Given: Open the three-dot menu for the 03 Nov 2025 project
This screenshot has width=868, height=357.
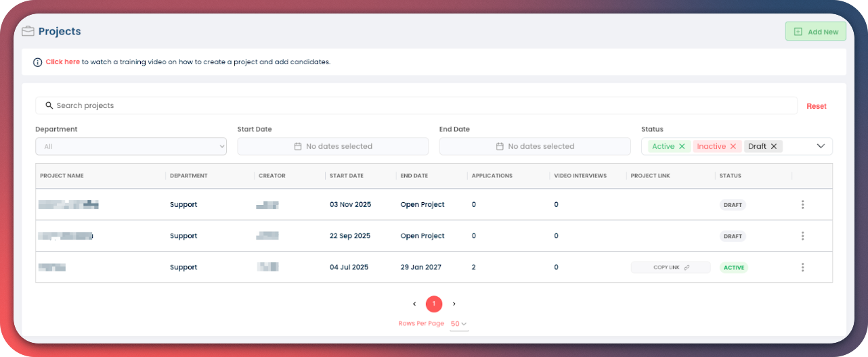Looking at the screenshot, I should pos(802,204).
